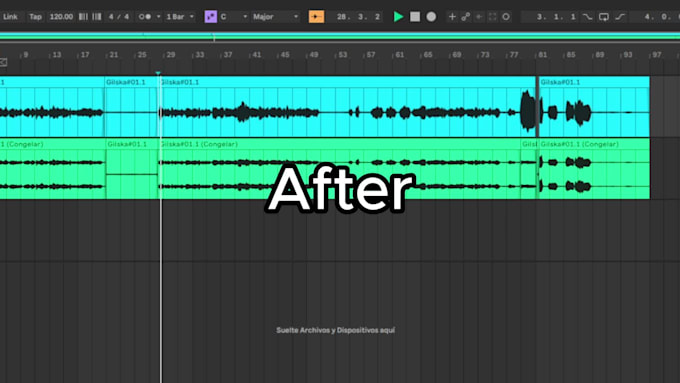
Task: Click bar 9 on the beat ruler
Action: click(x=26, y=55)
